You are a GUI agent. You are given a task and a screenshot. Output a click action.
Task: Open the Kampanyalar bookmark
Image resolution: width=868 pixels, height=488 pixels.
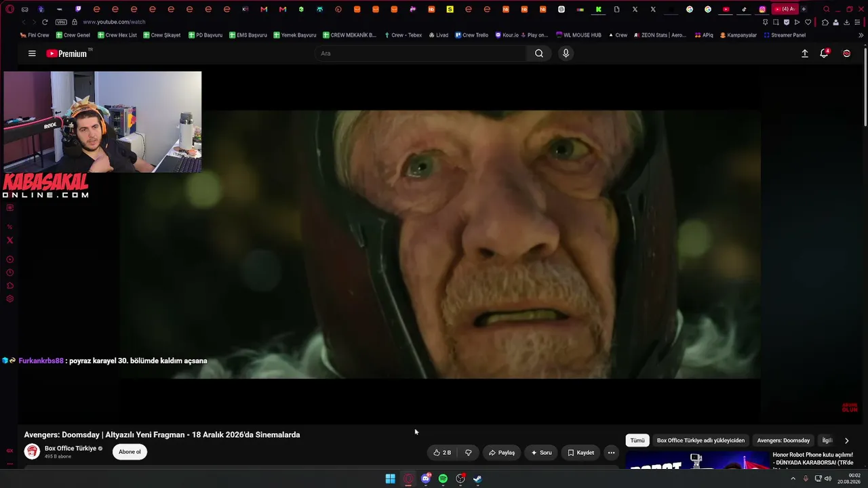click(738, 35)
